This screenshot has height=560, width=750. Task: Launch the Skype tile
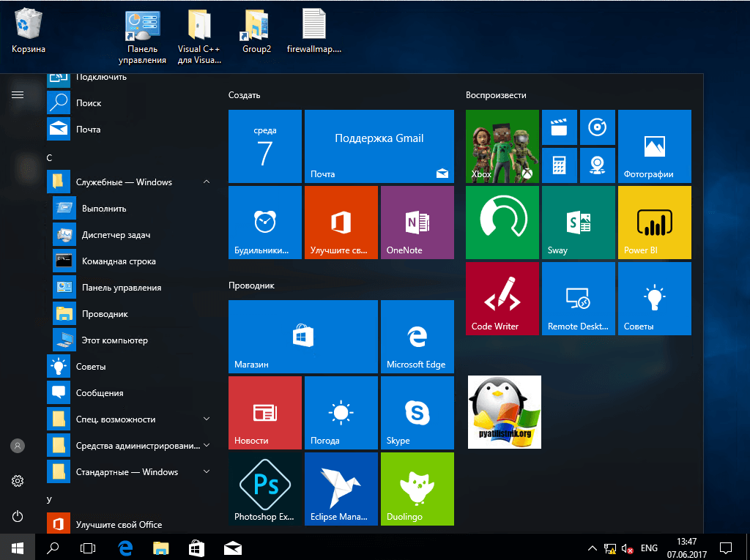pos(417,413)
